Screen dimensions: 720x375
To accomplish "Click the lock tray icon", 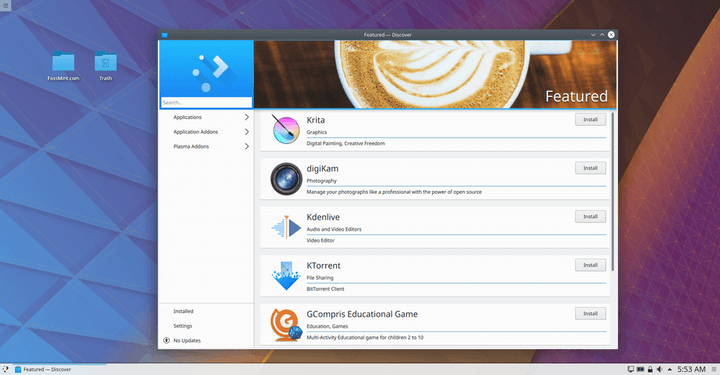I will tap(650, 369).
